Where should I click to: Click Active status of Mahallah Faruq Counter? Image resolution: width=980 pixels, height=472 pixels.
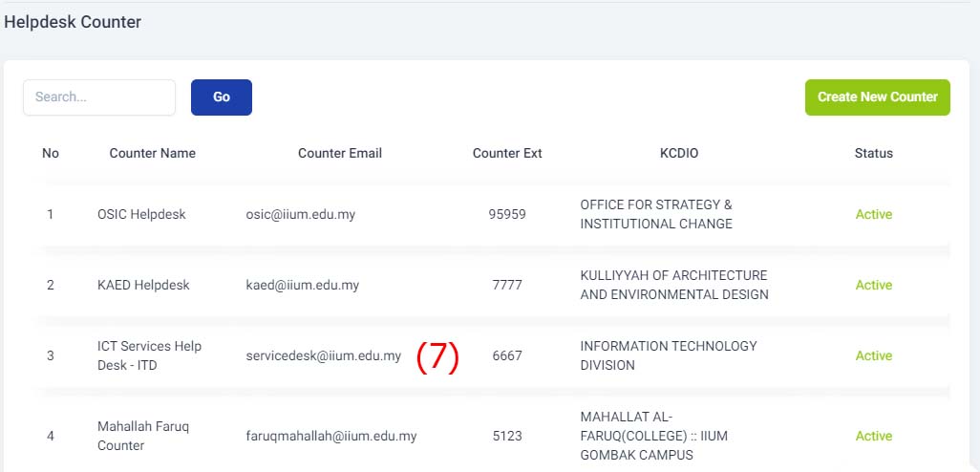point(874,436)
